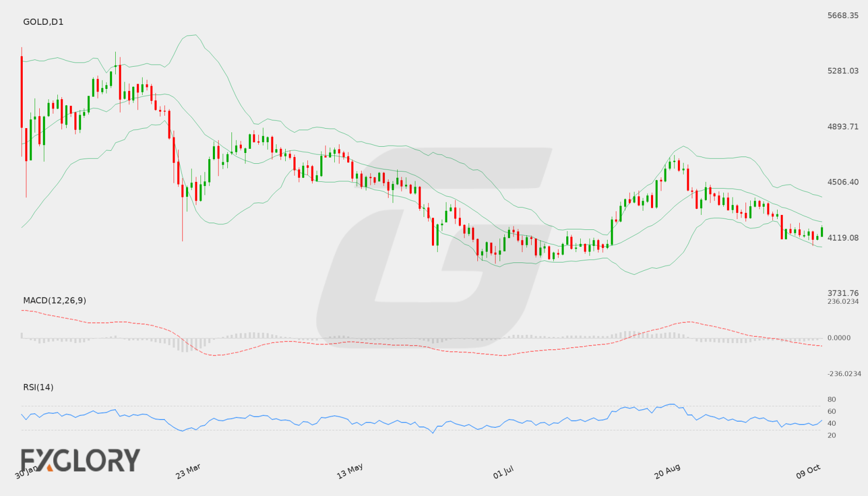Click the FXGLORY logo

(80, 460)
